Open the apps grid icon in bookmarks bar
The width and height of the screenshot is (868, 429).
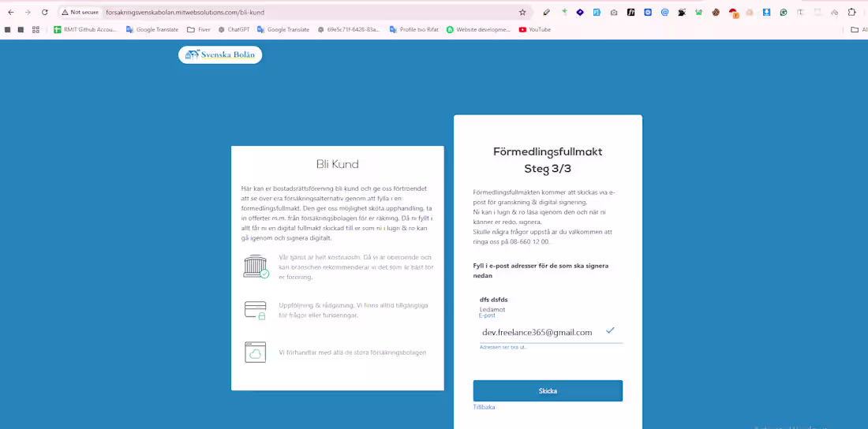tap(36, 29)
